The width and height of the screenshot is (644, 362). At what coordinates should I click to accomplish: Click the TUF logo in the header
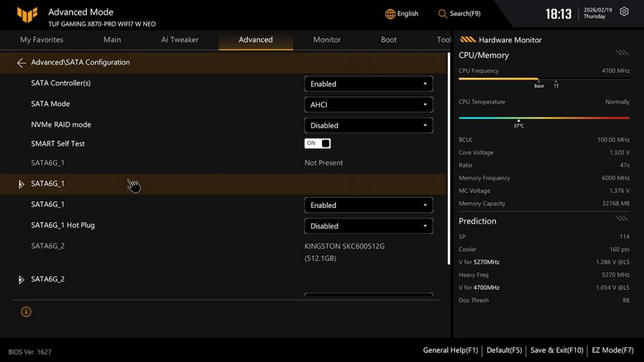pos(27,14)
